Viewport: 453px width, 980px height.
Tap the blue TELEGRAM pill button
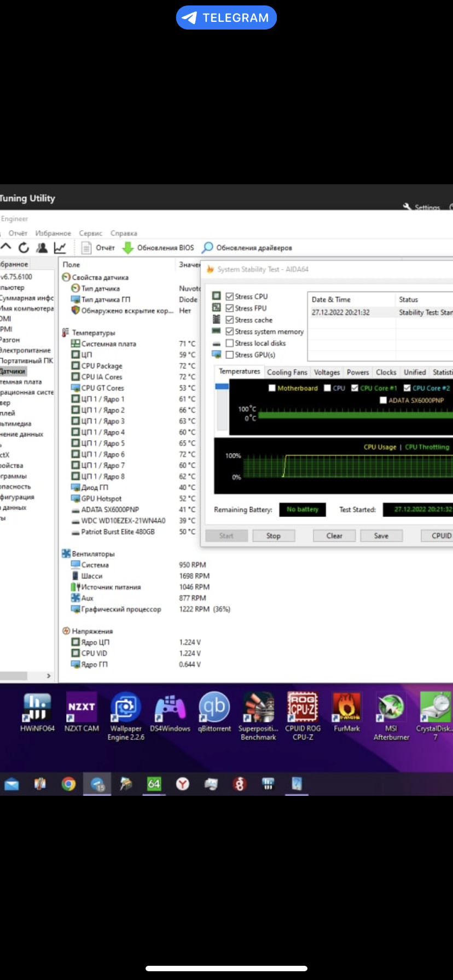(x=226, y=17)
